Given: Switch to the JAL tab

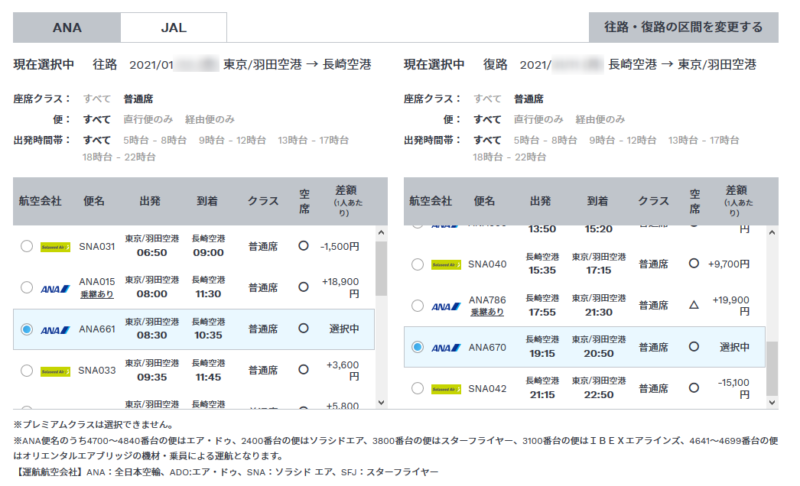Looking at the screenshot, I should click(173, 28).
